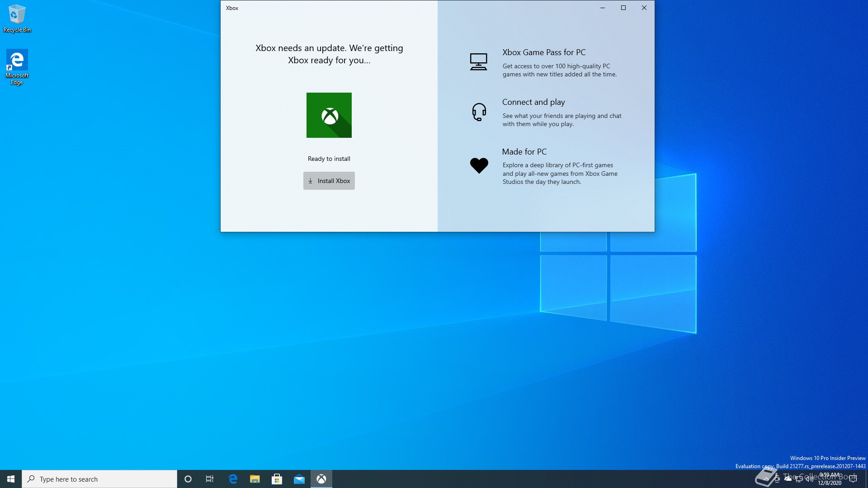The height and width of the screenshot is (488, 868).
Task: Click the "Xbox needs an update" message
Action: [329, 54]
